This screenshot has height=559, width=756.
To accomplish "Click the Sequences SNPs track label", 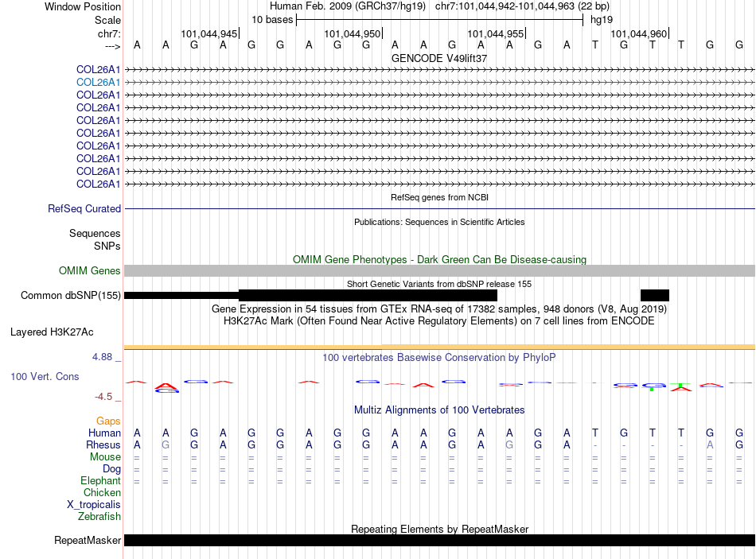I will point(95,239).
